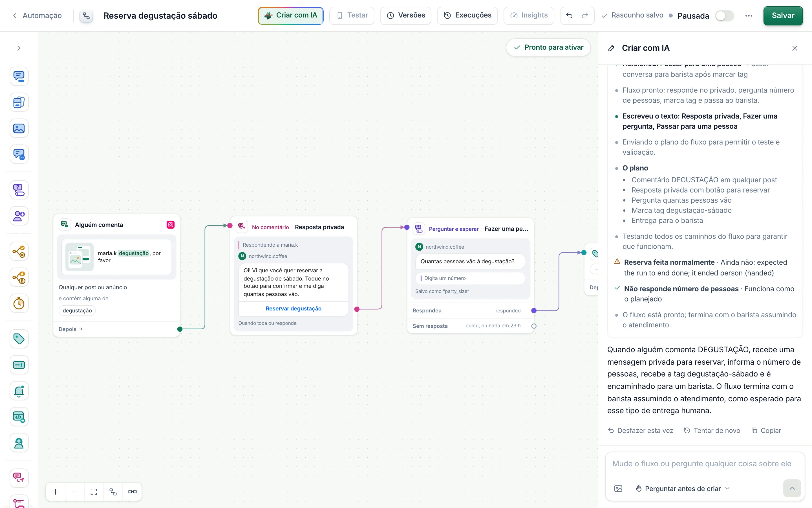
Task: Pick the hand off to person icon
Action: tap(19, 443)
